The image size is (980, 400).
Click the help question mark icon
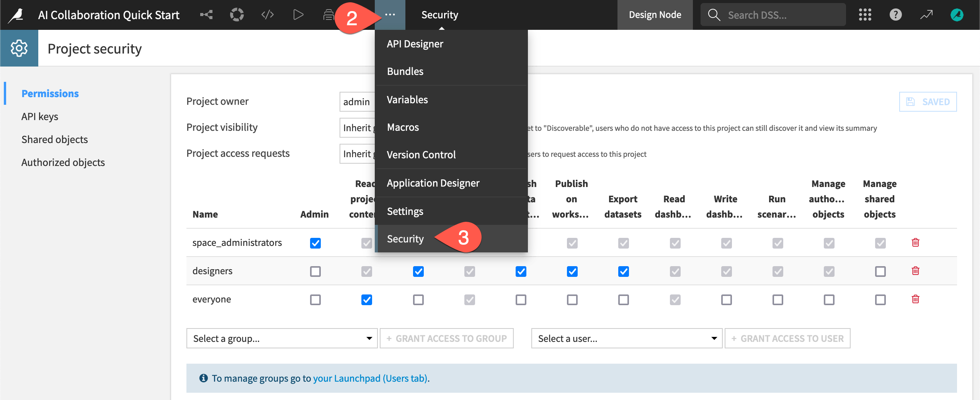[895, 15]
